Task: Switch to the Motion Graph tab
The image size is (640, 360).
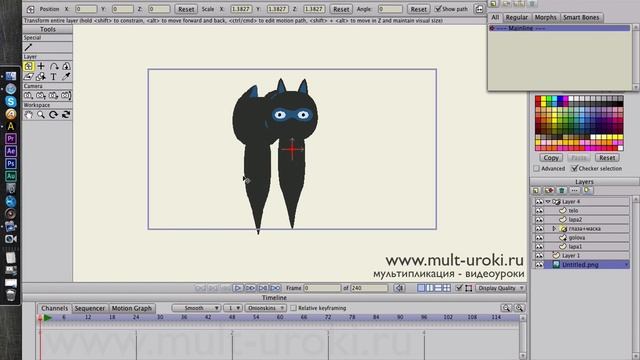Action: coord(131,308)
